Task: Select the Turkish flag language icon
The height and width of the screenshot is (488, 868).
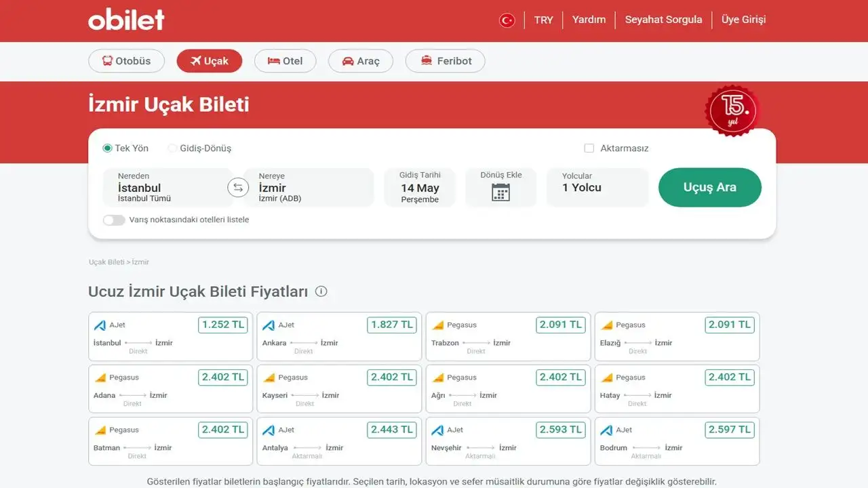Action: 507,20
